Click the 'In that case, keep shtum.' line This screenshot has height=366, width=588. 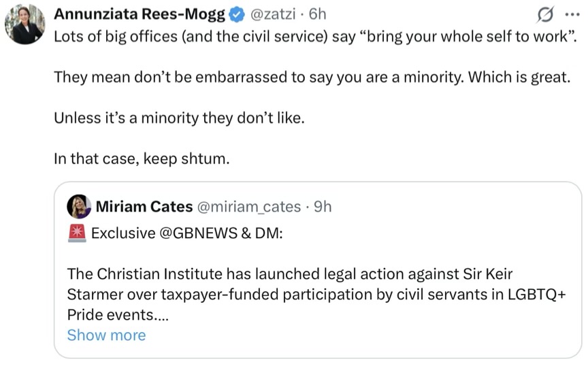click(143, 159)
